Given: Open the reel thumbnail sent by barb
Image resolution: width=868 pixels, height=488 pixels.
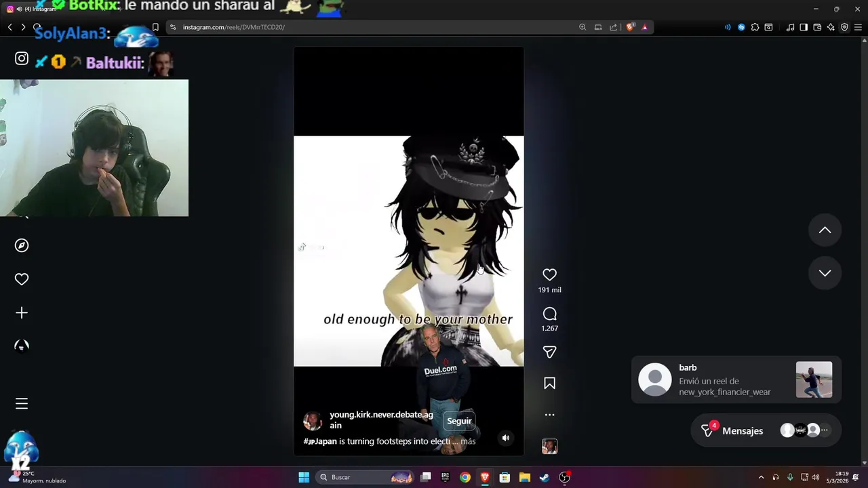Looking at the screenshot, I should coord(814,380).
